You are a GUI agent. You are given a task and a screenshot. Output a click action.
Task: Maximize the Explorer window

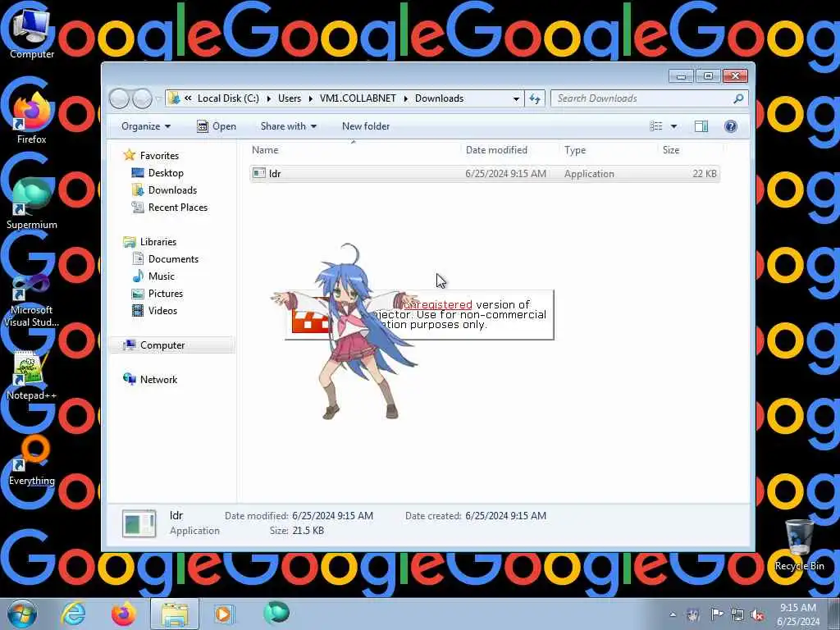click(x=708, y=76)
